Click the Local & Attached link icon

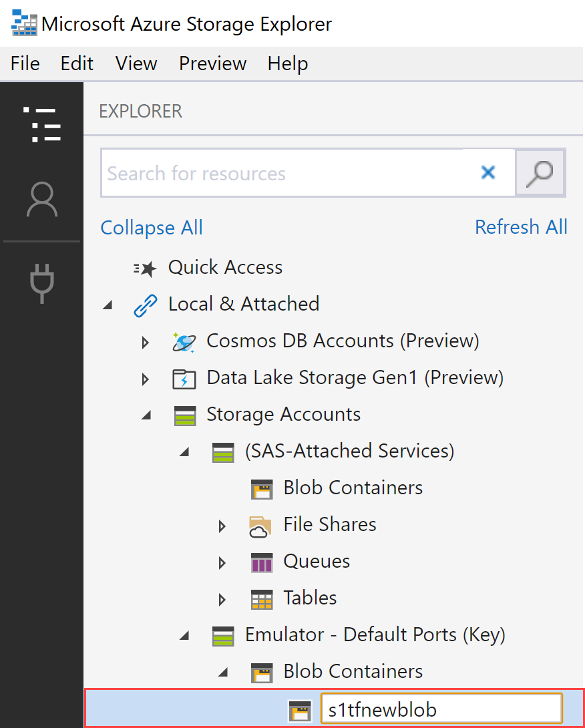pyautogui.click(x=146, y=303)
